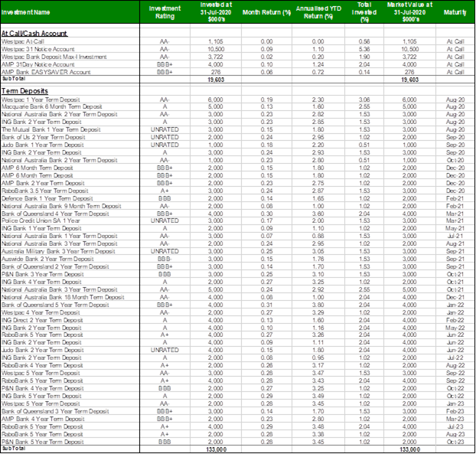Click the 19,603 subtotal under Invested column
This screenshot has height=454, width=476.
point(216,80)
